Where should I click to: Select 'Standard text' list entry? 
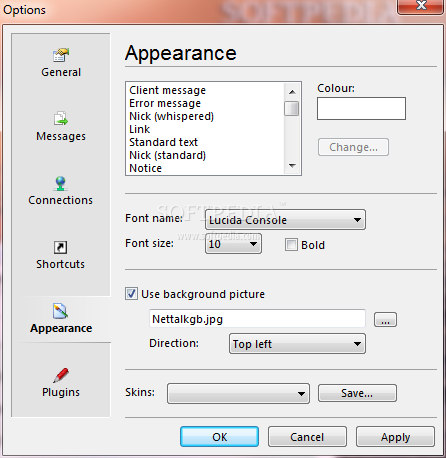164,142
